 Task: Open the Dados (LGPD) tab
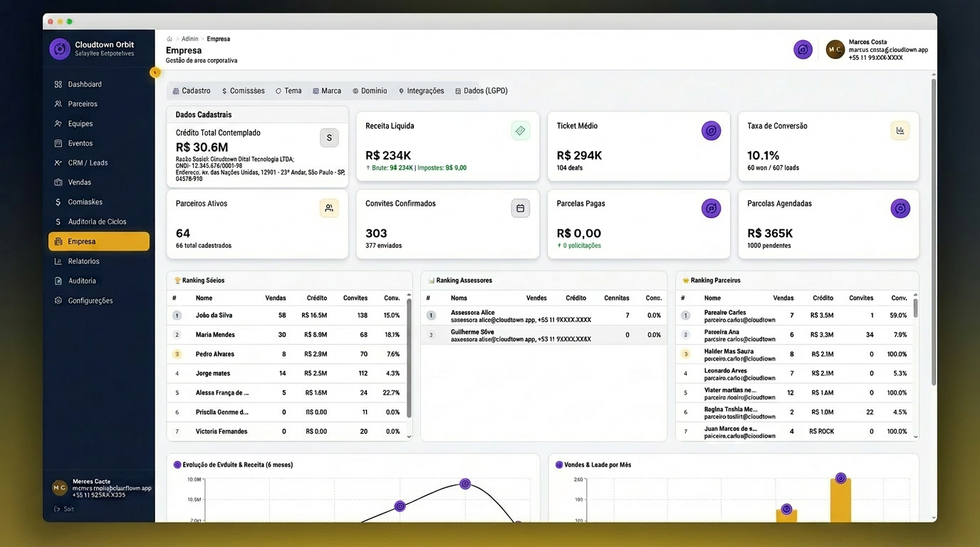click(x=481, y=91)
